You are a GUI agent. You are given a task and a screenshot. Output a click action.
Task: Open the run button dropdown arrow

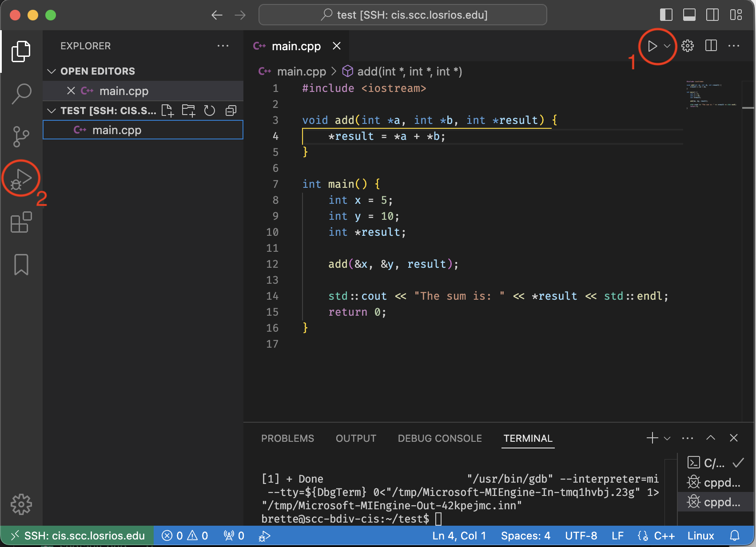[x=667, y=46]
